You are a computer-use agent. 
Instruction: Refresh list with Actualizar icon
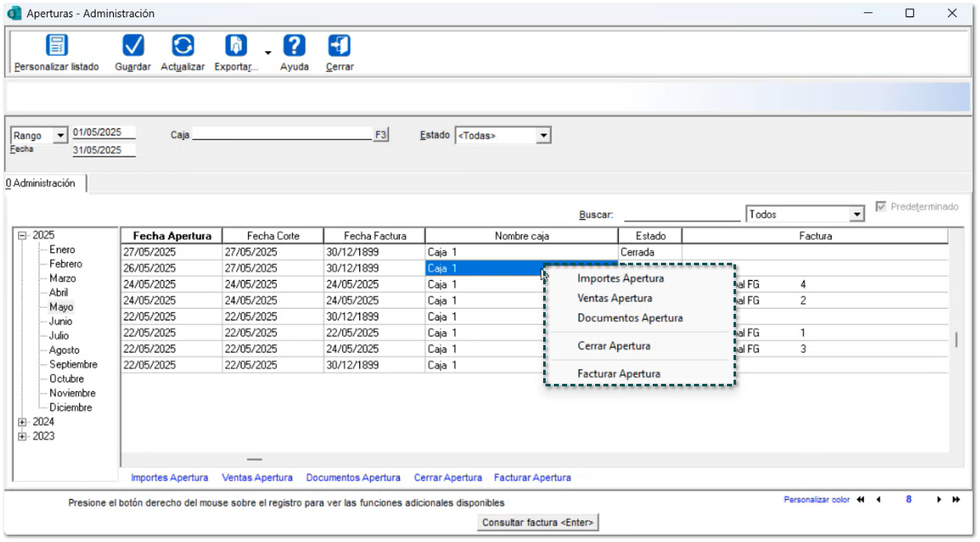(x=182, y=46)
